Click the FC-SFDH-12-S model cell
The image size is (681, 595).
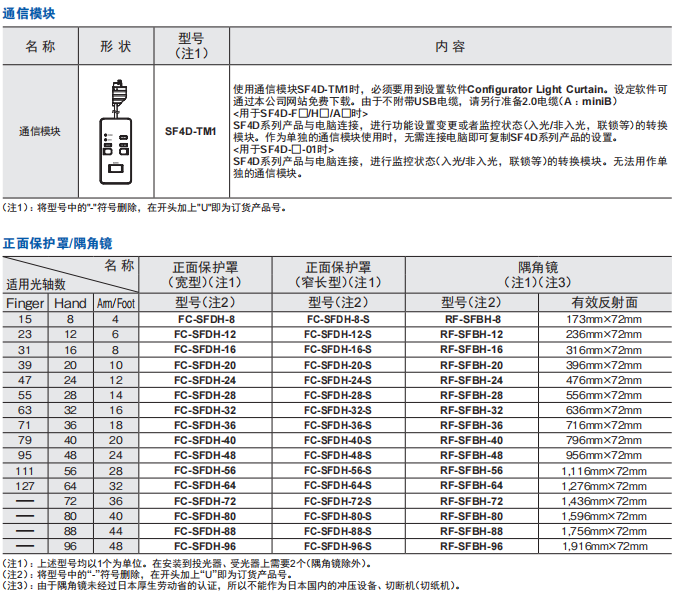click(x=338, y=334)
